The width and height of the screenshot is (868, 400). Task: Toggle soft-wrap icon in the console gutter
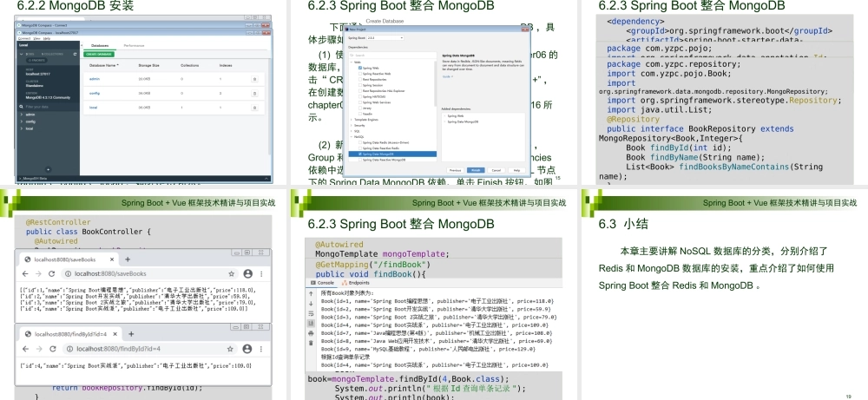(311, 313)
